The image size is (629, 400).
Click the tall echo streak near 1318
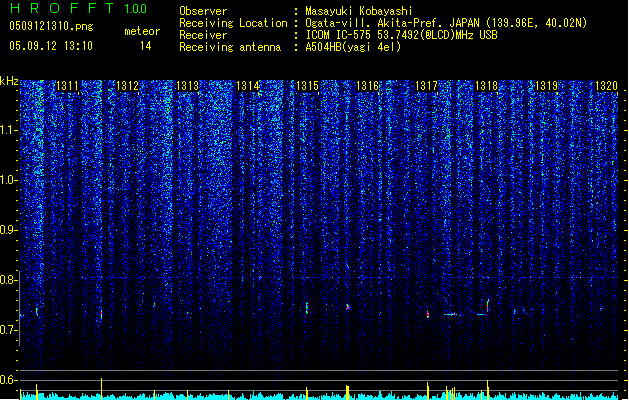coord(488,305)
